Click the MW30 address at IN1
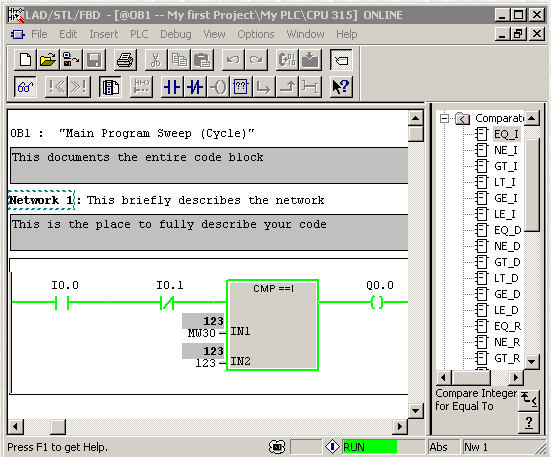Screen dimensions: 551x457 [202, 333]
